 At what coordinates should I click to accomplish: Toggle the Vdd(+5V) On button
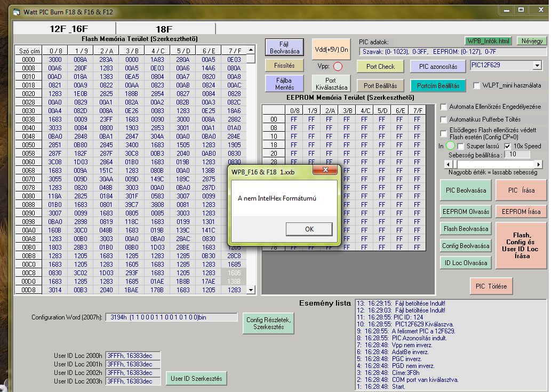click(331, 49)
